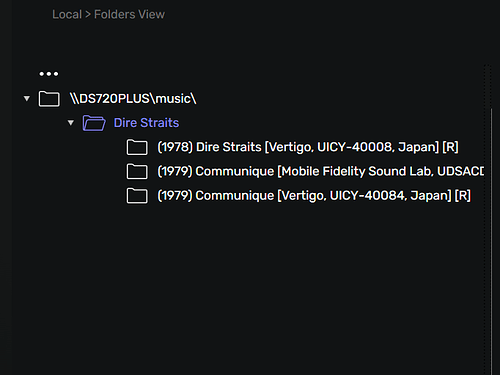Open the three-dots overflow menu
Screen dimensions: 500x375
(x=49, y=74)
